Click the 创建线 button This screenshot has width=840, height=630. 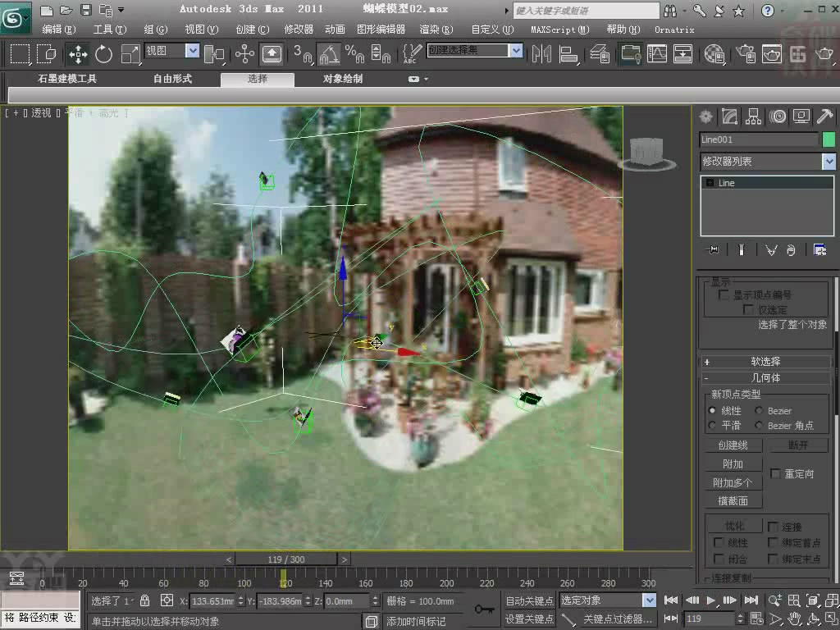pyautogui.click(x=733, y=445)
